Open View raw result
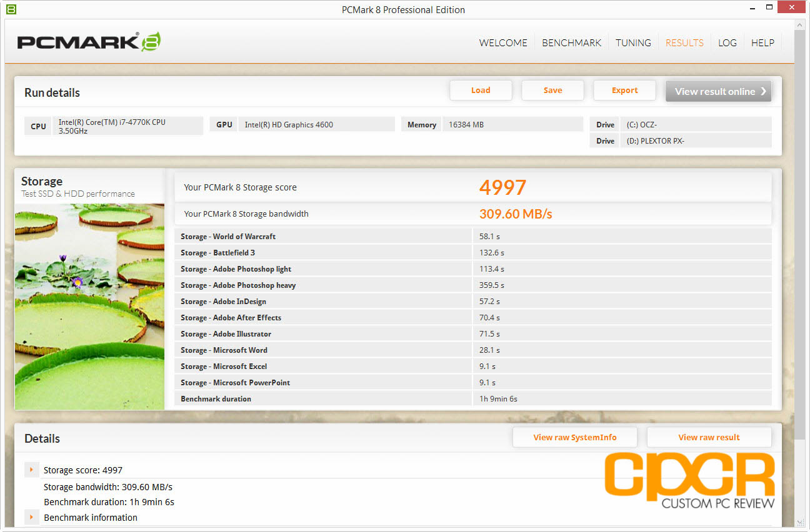The image size is (810, 532). 709,437
